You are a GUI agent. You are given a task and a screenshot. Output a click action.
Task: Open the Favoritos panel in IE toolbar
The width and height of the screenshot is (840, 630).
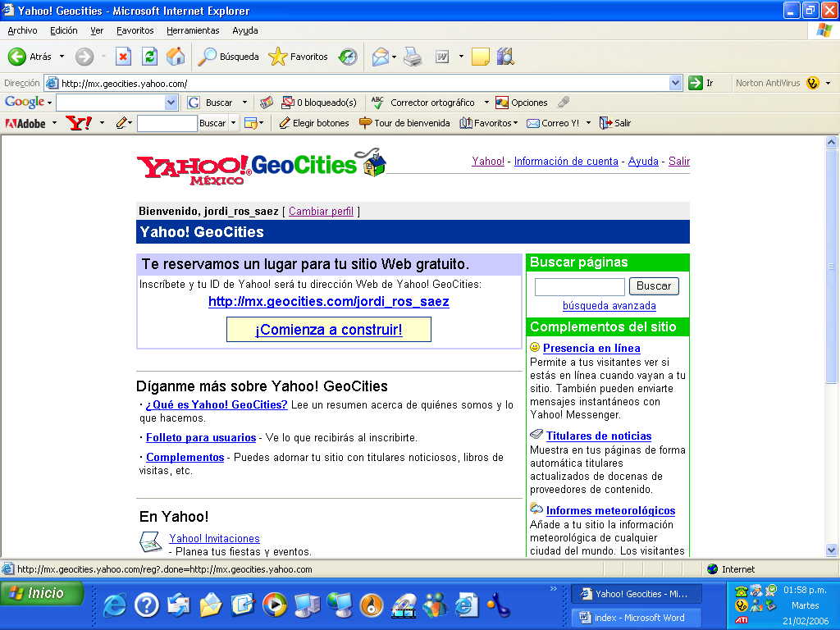[x=299, y=57]
